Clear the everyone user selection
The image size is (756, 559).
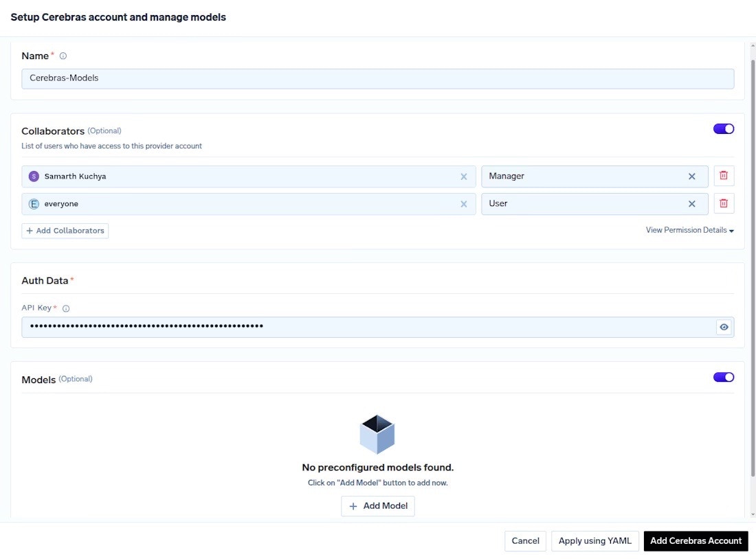(464, 205)
